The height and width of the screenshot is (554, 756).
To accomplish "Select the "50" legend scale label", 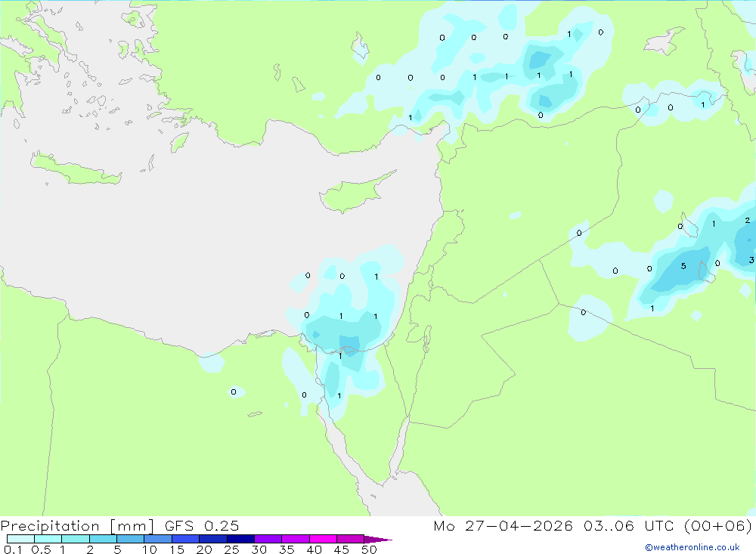I will coord(370,549).
